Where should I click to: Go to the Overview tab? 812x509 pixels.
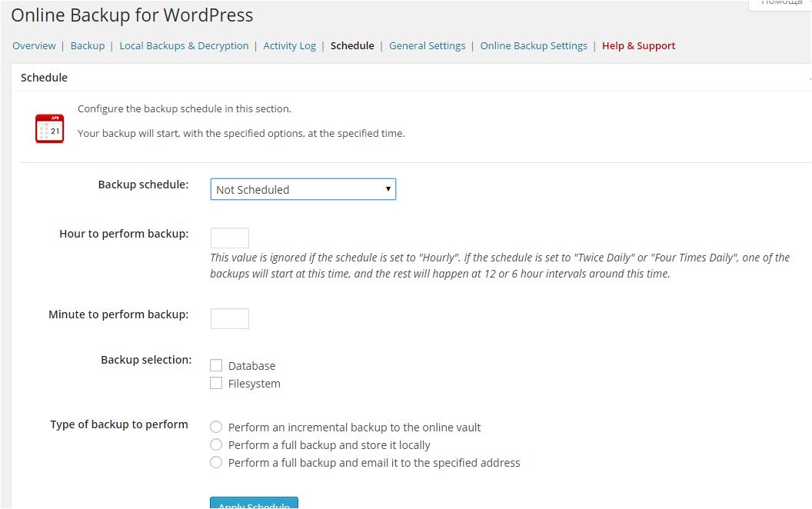34,46
